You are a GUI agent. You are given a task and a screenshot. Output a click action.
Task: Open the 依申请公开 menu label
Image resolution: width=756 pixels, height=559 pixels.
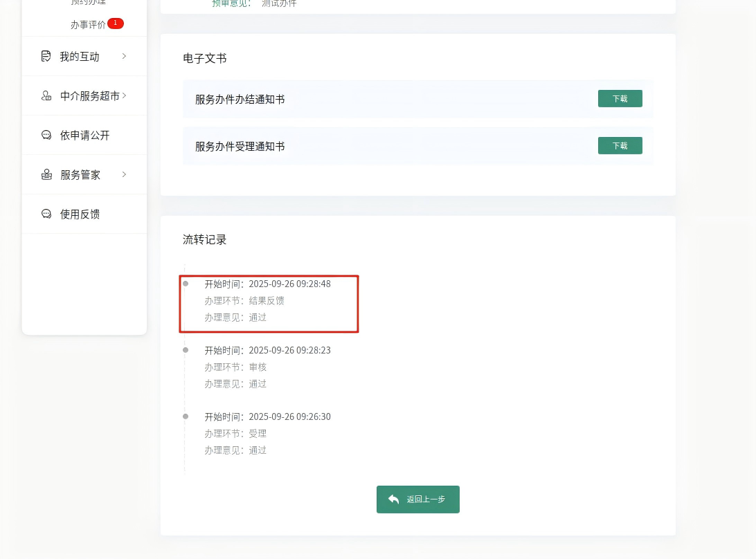point(84,136)
